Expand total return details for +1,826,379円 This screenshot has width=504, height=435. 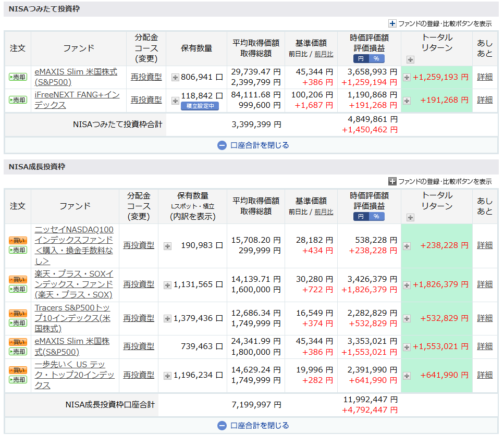pyautogui.click(x=407, y=285)
